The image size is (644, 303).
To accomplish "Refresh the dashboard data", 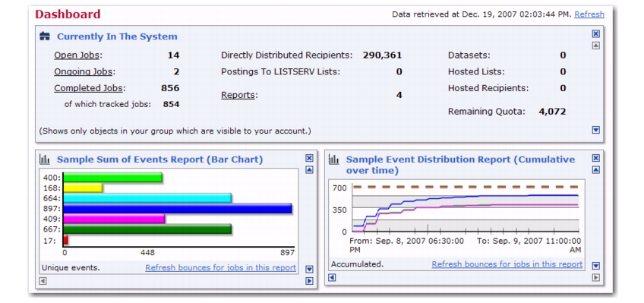I will tap(589, 14).
